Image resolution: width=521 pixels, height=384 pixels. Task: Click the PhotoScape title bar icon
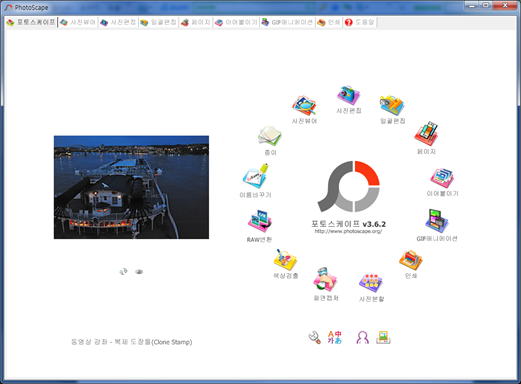click(x=9, y=7)
